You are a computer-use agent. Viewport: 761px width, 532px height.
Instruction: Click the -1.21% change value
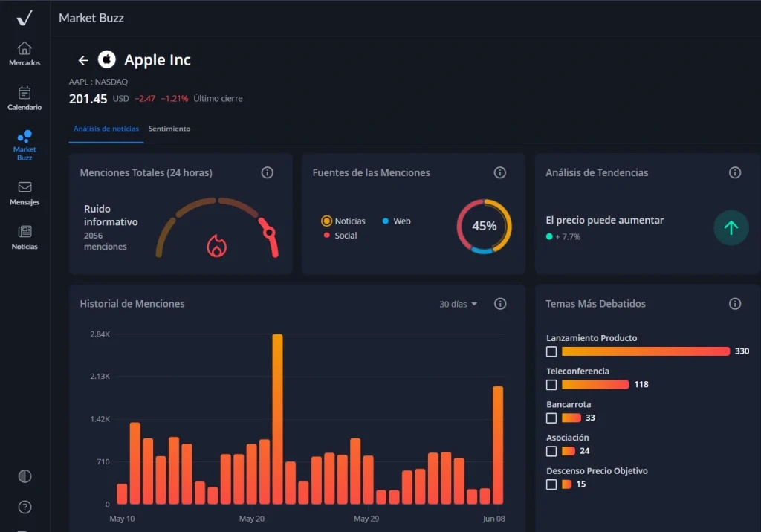174,99
